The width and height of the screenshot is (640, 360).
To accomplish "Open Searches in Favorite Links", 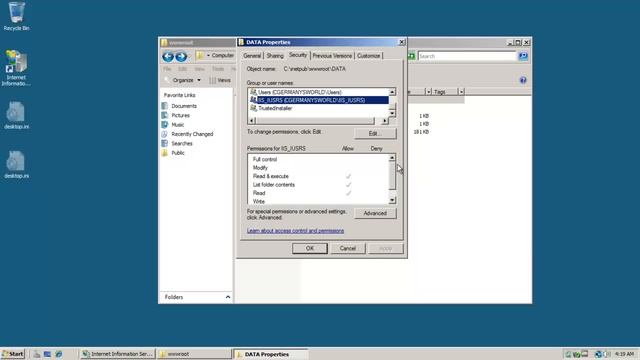I will click(177, 143).
